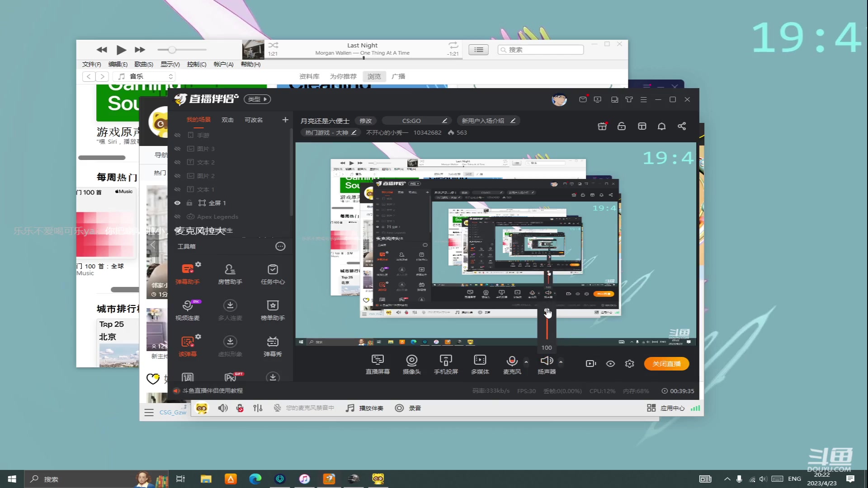Expand 麦克风 options arrow
The height and width of the screenshot is (488, 868).
click(526, 362)
